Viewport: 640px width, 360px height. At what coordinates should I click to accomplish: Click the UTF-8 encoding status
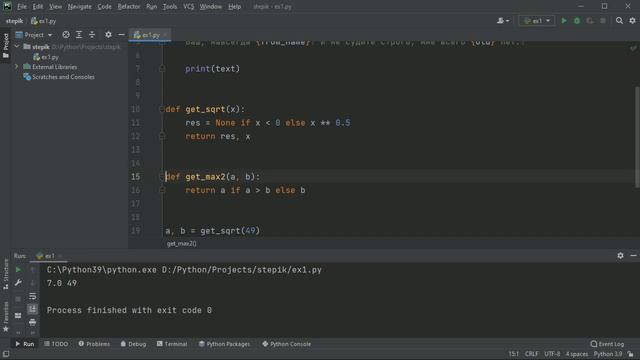[552, 354]
